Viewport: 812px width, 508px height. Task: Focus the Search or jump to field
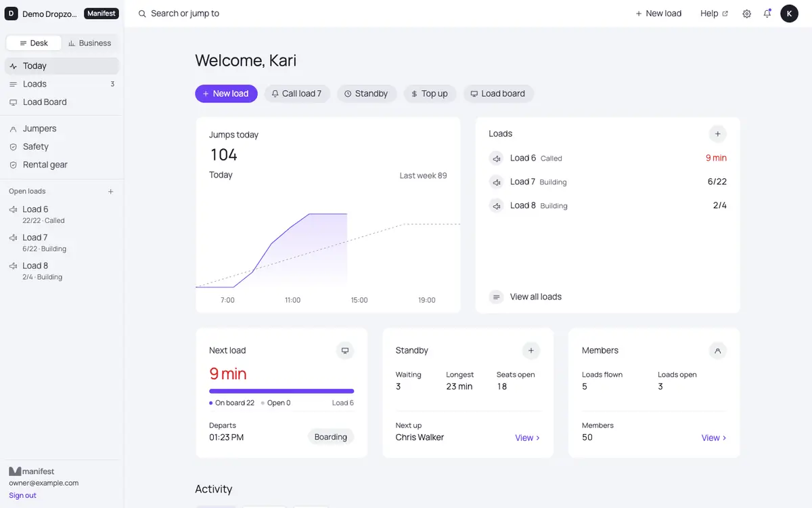tap(185, 14)
